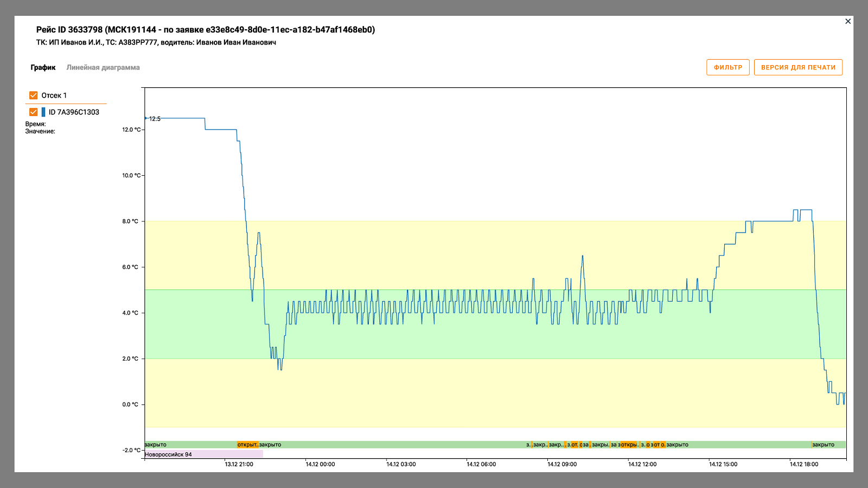Close the trip chart dialog
This screenshot has width=868, height=488.
point(848,21)
